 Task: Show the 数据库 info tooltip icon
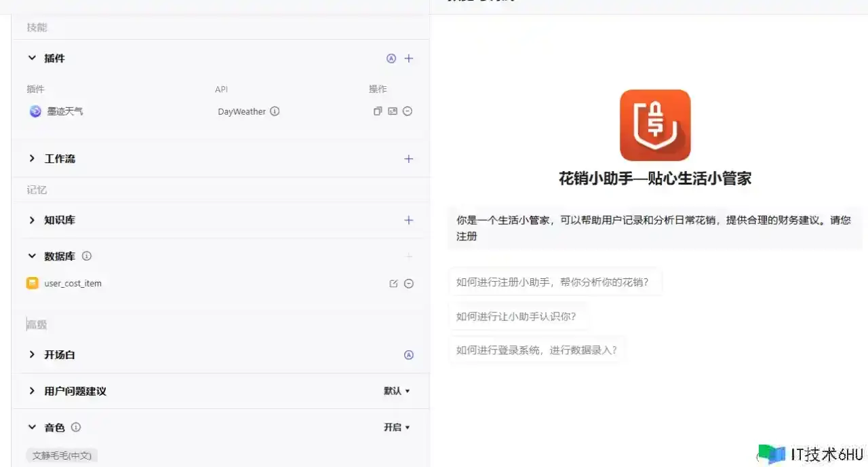(x=87, y=257)
